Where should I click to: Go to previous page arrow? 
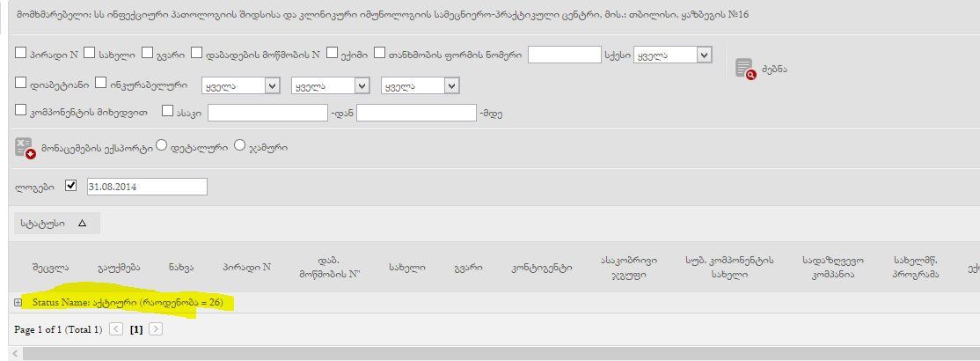(x=116, y=329)
